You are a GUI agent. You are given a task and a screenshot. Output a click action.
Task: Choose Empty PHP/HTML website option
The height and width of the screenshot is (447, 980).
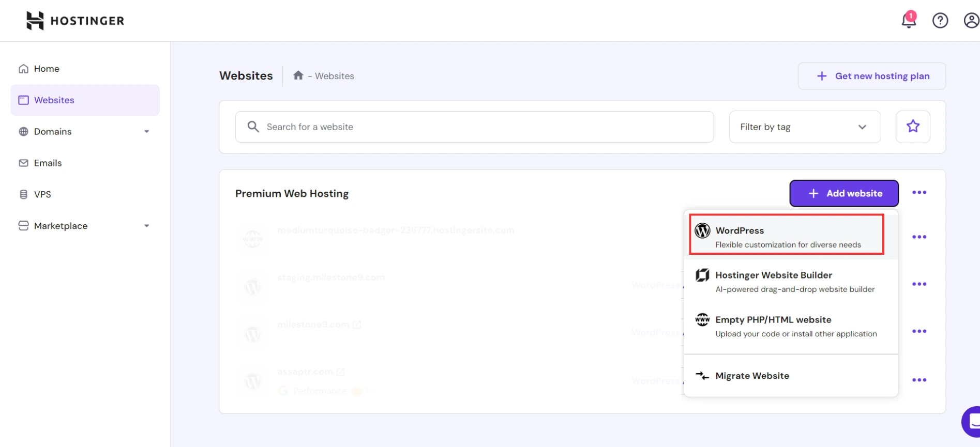pyautogui.click(x=791, y=326)
